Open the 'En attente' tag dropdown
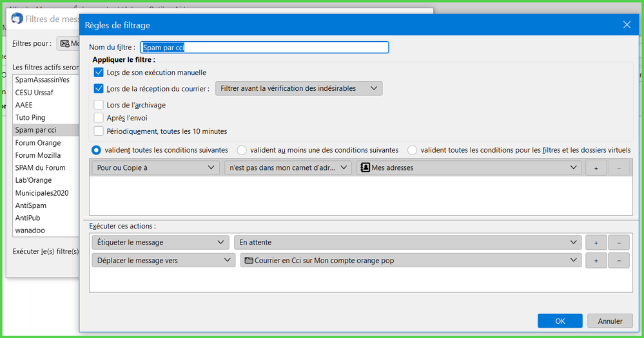Viewport: 644px width, 338px height. coord(407,242)
